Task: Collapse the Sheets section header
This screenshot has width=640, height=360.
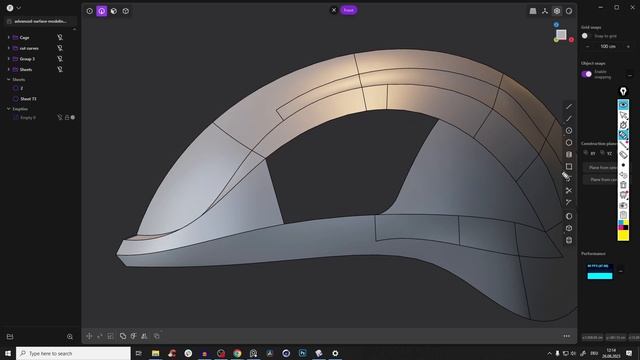Action: tap(9, 80)
